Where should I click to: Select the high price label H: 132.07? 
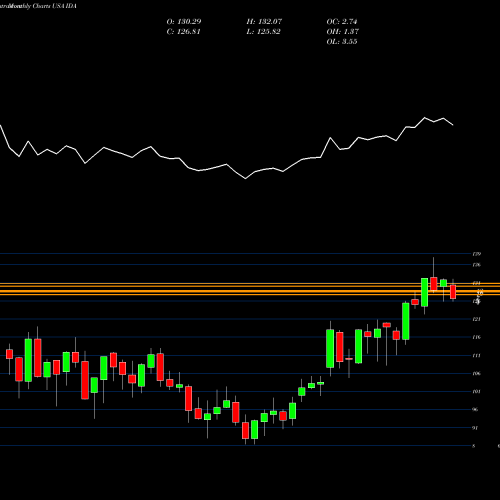coord(264,22)
